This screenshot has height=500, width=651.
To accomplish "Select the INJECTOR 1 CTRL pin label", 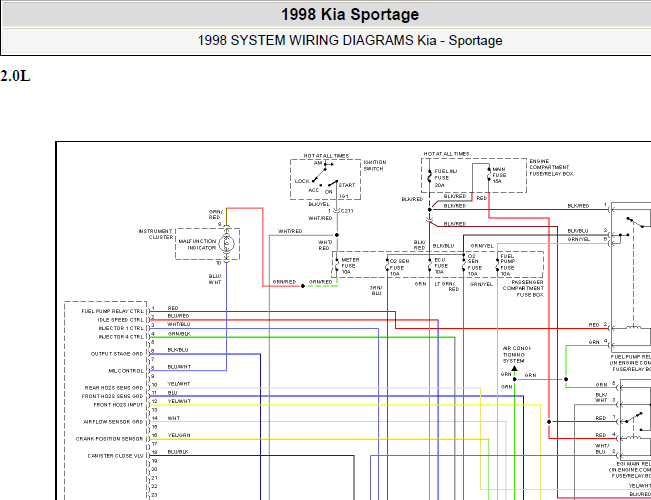I will [x=121, y=328].
